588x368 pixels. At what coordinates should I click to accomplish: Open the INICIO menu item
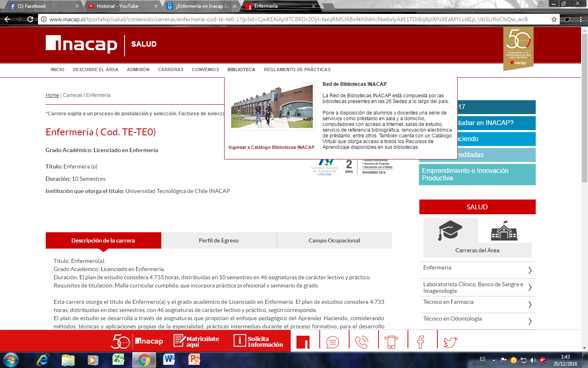(x=57, y=70)
